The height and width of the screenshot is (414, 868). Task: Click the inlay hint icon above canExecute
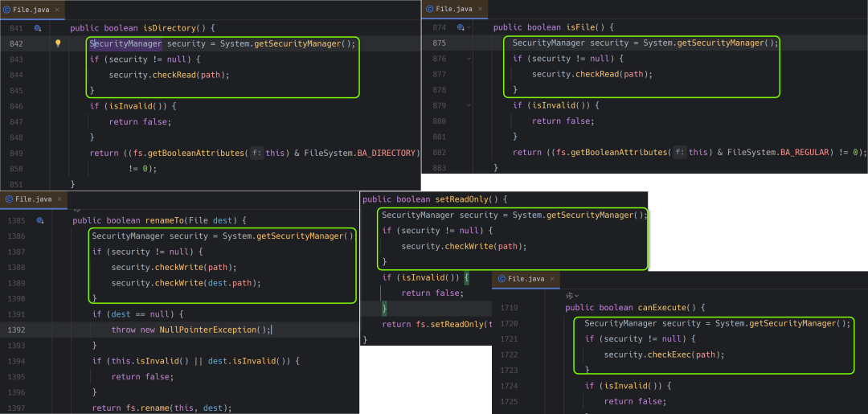(x=570, y=296)
